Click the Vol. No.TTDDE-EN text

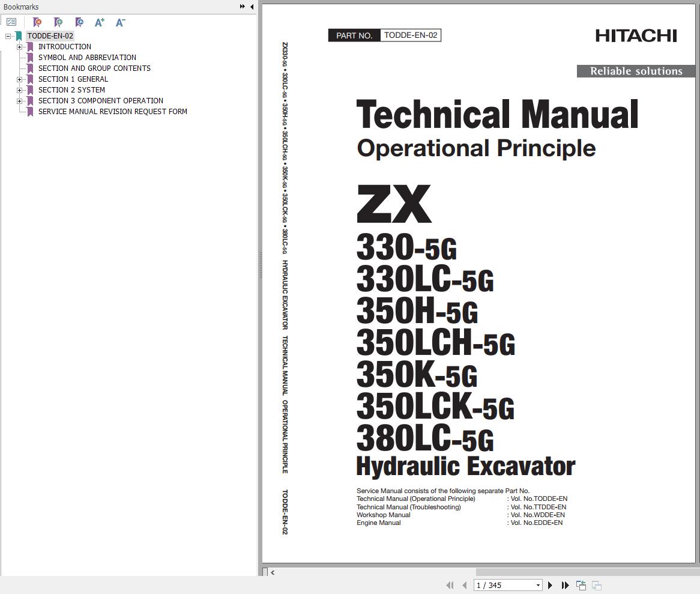539,507
